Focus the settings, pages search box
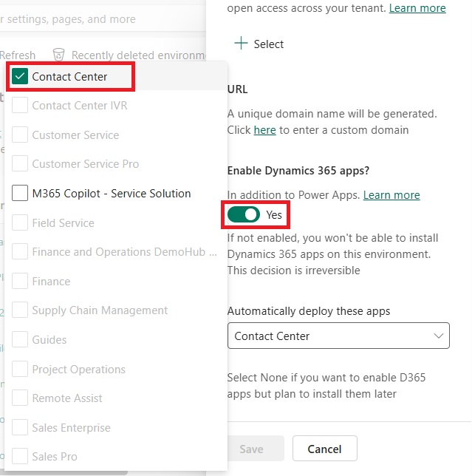This screenshot has width=472, height=476. (103, 19)
